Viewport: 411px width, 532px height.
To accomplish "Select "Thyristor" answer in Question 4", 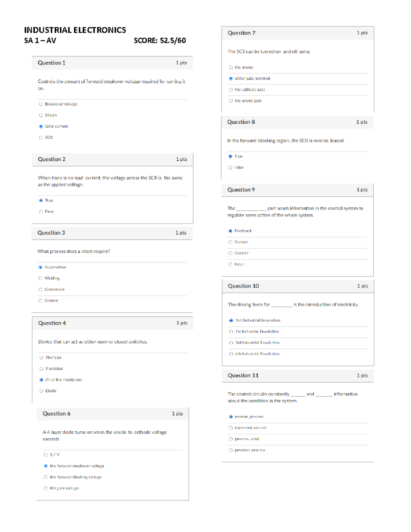I will click(41, 357).
